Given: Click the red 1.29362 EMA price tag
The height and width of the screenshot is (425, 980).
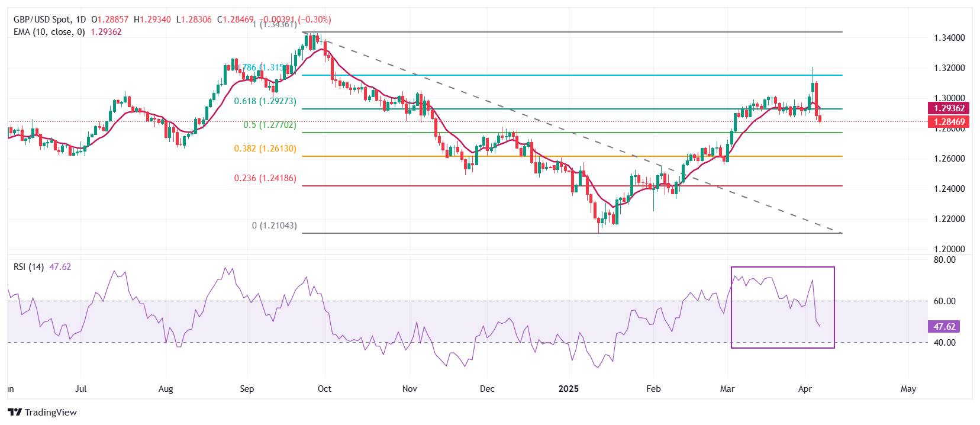Looking at the screenshot, I should pyautogui.click(x=949, y=108).
